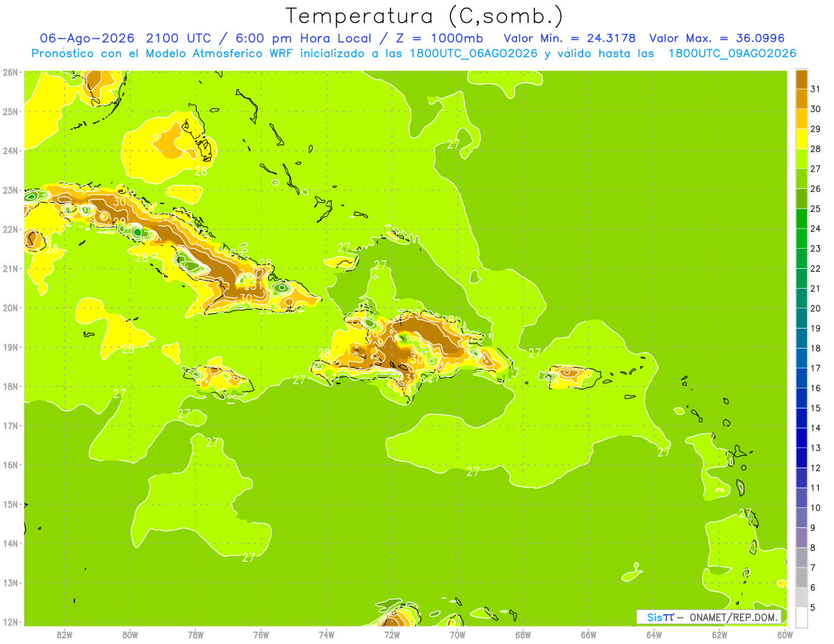
Task: Click the '70W' longitude label
Action: 457,635
